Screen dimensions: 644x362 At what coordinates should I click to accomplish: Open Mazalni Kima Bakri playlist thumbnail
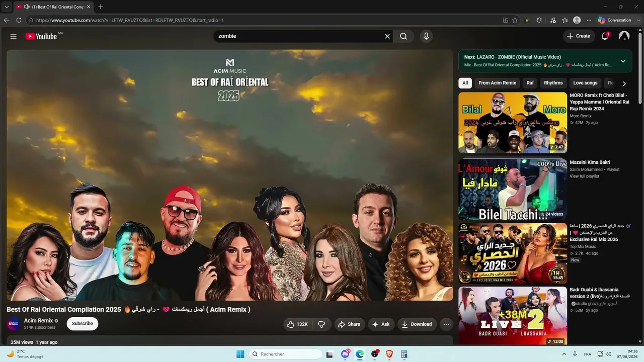pos(513,189)
